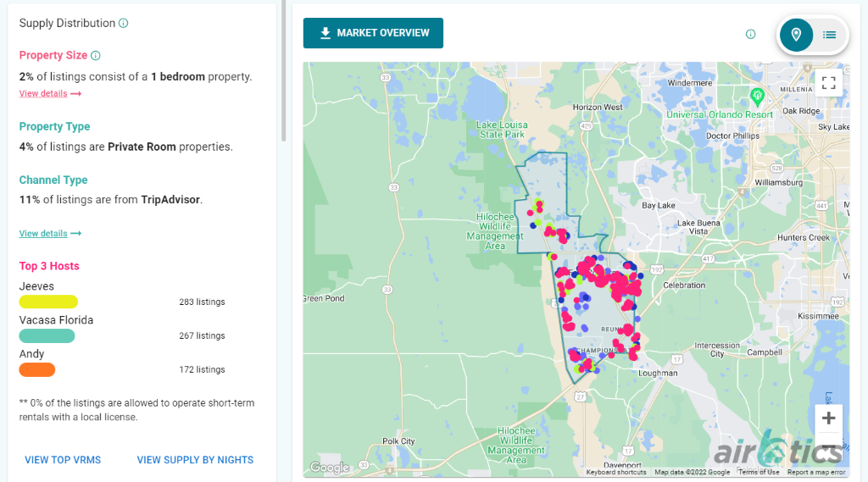Click the 283 listings count
The height and width of the screenshot is (482, 868).
(x=202, y=302)
